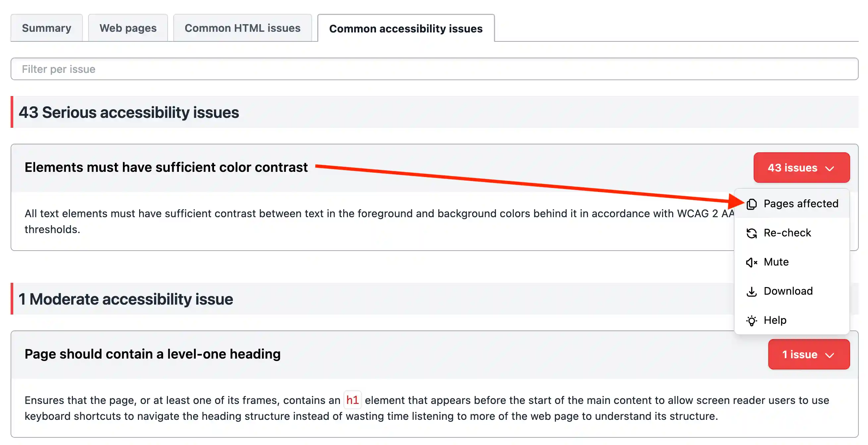This screenshot has height=445, width=868.
Task: Select Re-check in the dropdown menu
Action: 787,233
